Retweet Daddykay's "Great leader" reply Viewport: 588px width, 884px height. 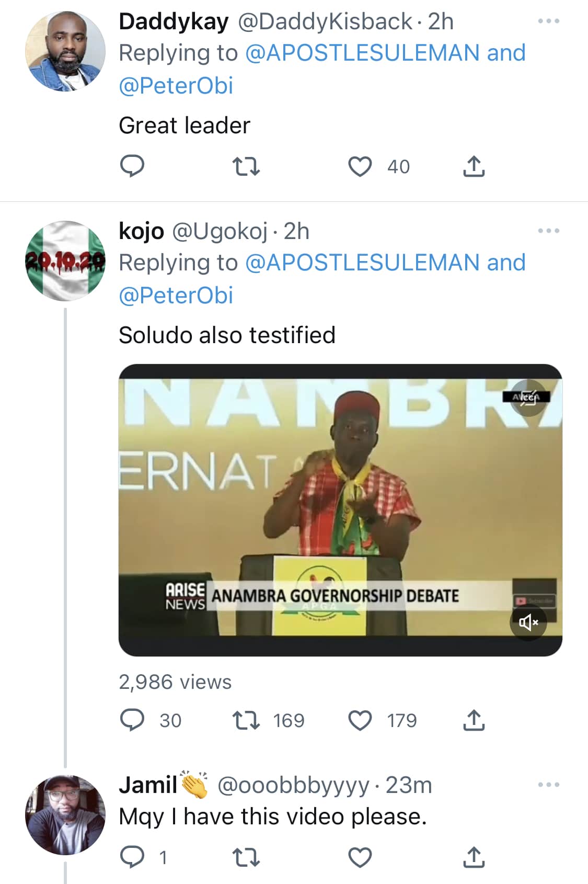tap(246, 167)
